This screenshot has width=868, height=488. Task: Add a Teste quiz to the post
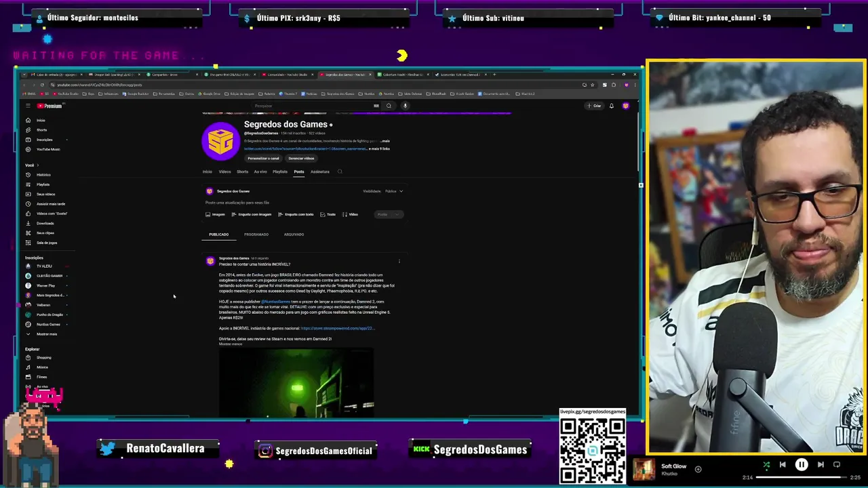328,214
